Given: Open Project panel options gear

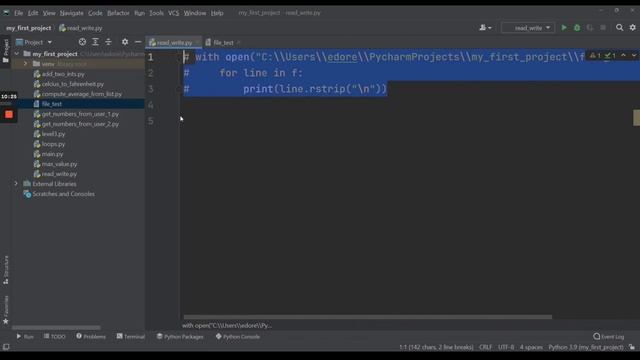Looking at the screenshot, I should (125, 42).
